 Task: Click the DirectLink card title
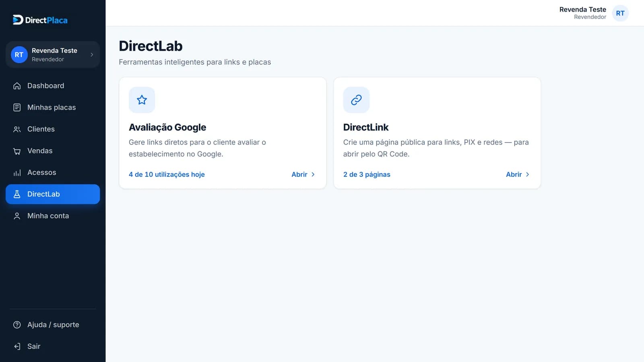point(366,127)
